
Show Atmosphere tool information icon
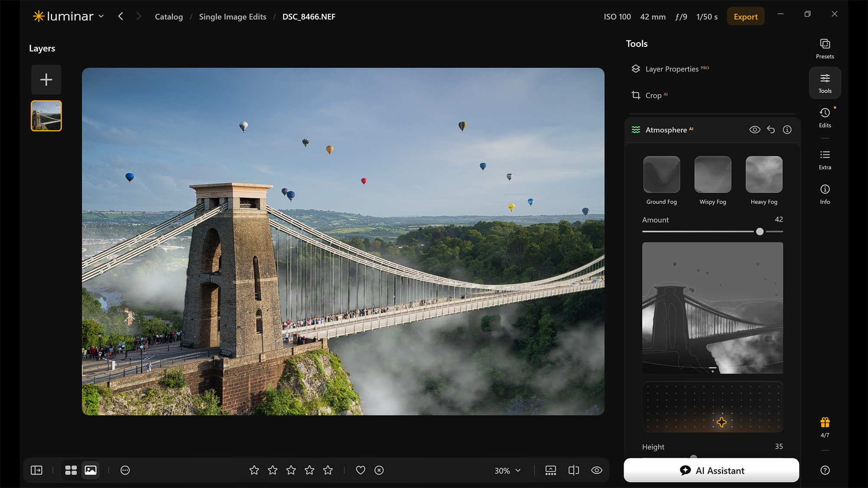pos(787,130)
